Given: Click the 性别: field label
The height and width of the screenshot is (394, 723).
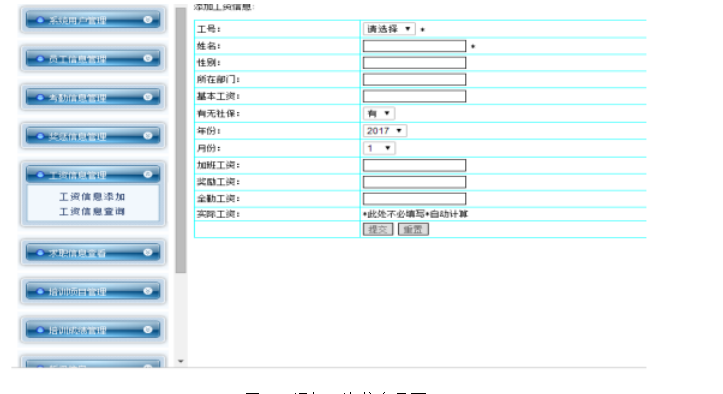Looking at the screenshot, I should pos(209,62).
